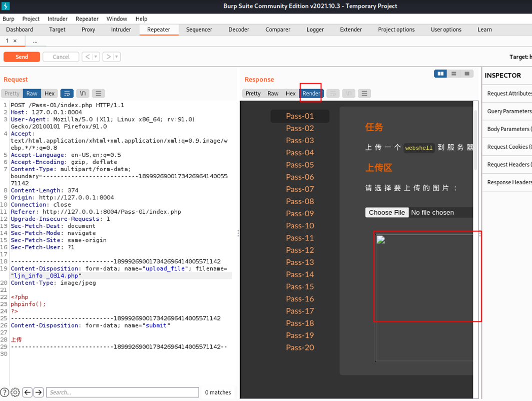This screenshot has width=532, height=401.
Task: Switch to the Decoder tab
Action: click(239, 30)
